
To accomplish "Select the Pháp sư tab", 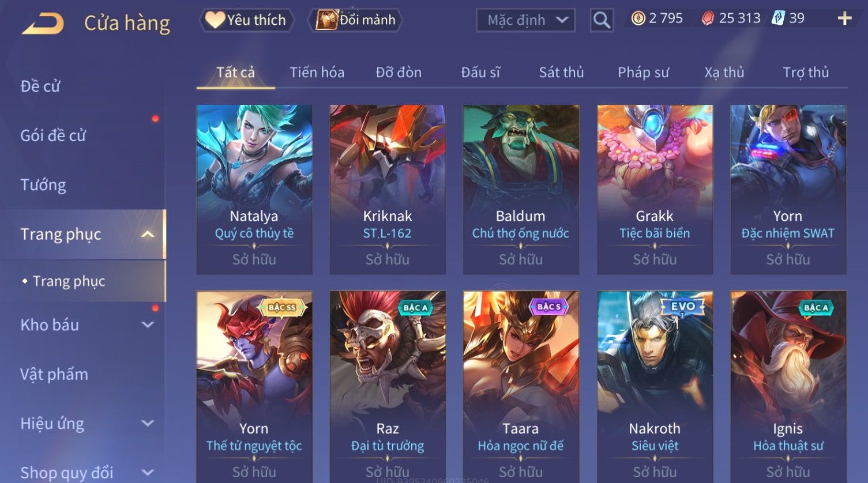I will pos(643,73).
